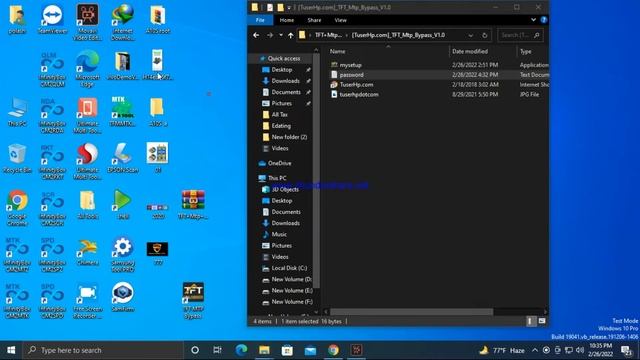Click the navigation pane vertical scrollbar
Viewport: 640px width, 360px height.
316,171
